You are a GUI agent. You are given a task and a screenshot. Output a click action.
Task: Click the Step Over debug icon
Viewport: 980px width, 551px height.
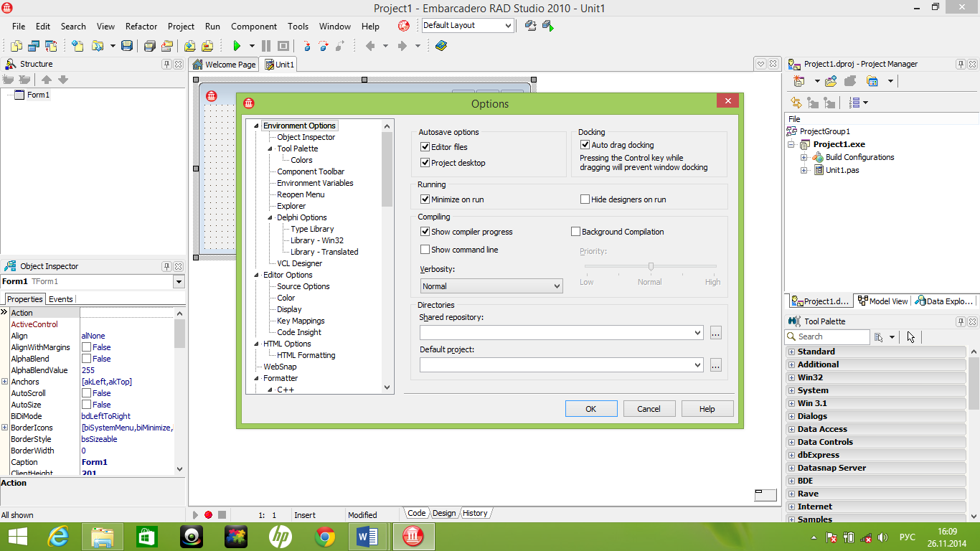click(x=324, y=46)
